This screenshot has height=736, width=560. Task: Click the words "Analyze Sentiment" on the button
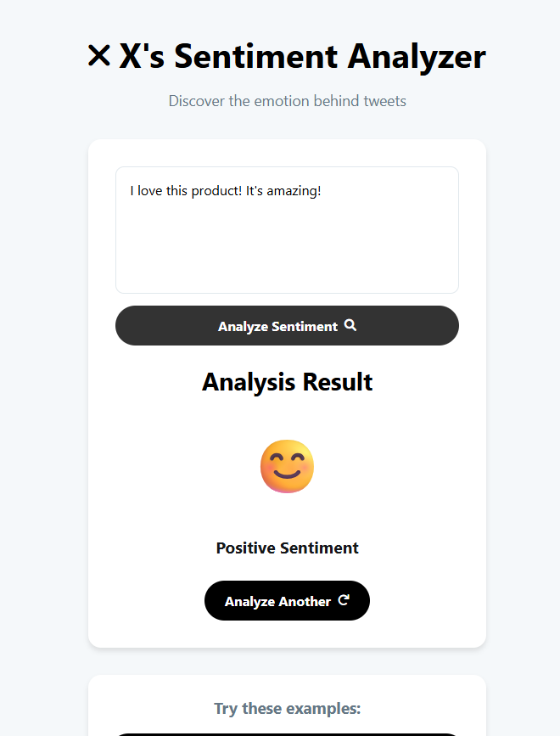pyautogui.click(x=277, y=326)
